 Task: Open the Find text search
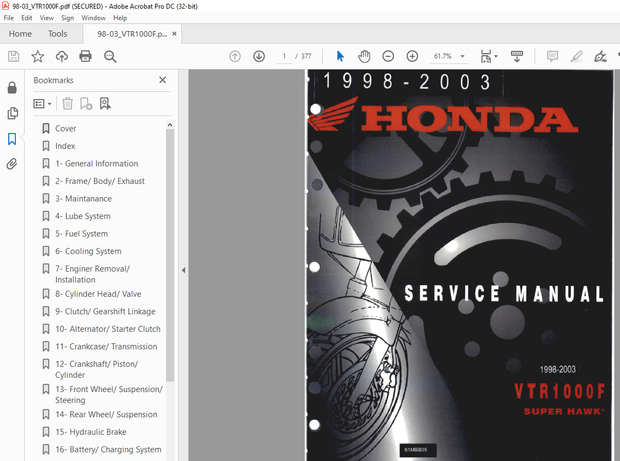110,57
